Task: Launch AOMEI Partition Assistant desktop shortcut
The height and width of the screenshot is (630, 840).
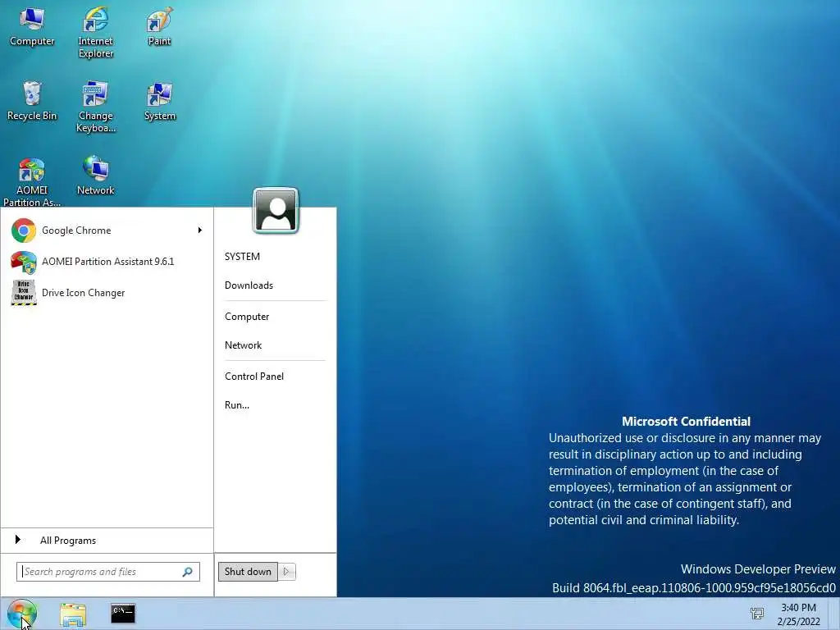Action: pos(32,181)
